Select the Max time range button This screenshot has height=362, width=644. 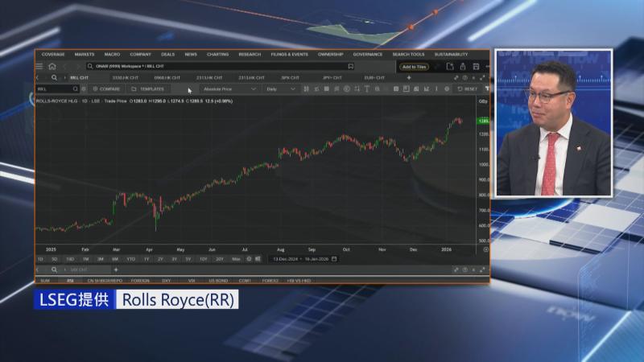pyautogui.click(x=236, y=259)
